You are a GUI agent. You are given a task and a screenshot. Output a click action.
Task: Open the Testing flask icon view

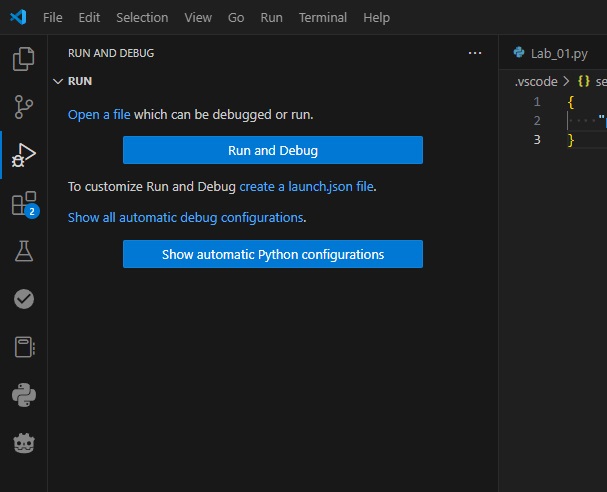[x=23, y=251]
